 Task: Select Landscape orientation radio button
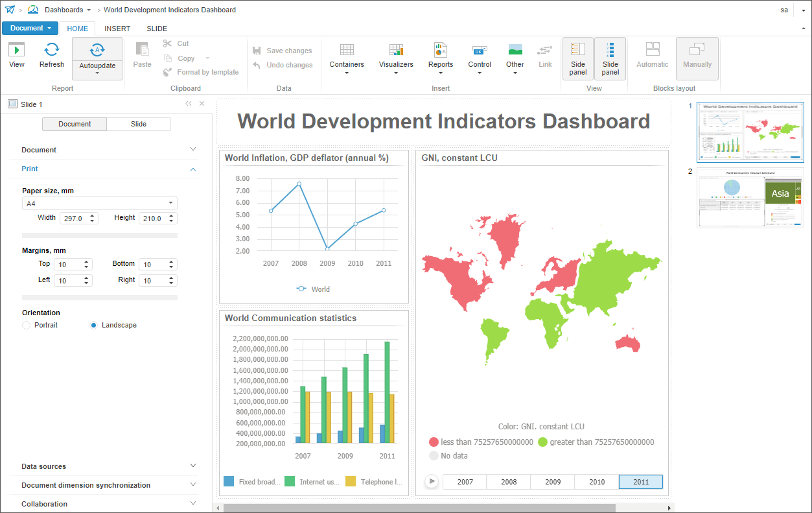94,325
